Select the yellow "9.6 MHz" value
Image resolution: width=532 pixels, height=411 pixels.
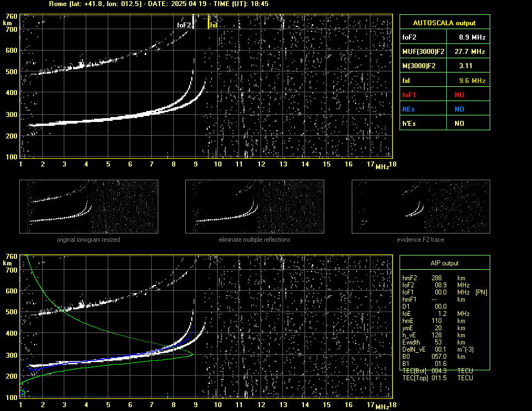tap(472, 81)
